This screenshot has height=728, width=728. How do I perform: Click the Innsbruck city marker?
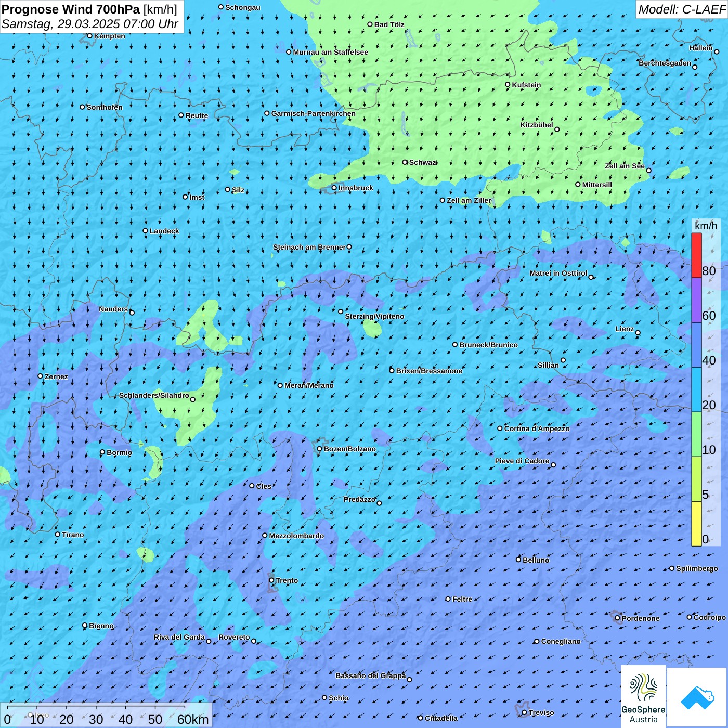[x=334, y=188]
